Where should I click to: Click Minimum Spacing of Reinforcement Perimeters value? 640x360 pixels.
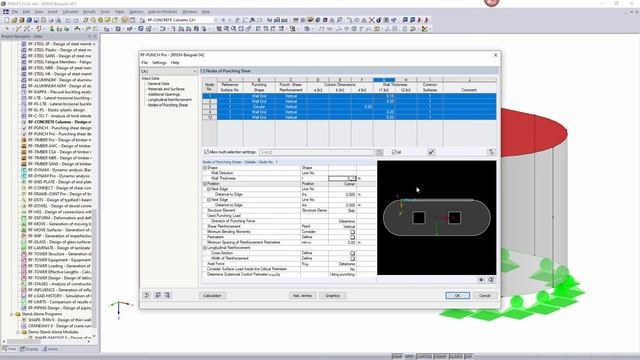342,242
